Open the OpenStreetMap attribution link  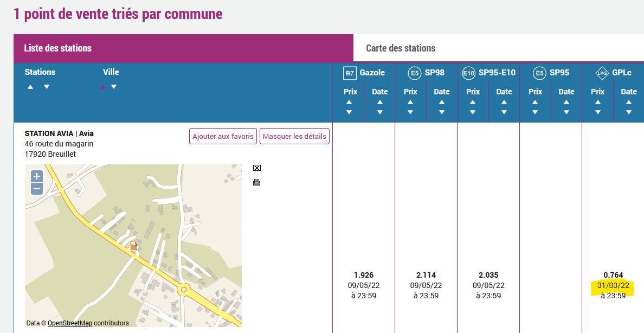[x=70, y=323]
